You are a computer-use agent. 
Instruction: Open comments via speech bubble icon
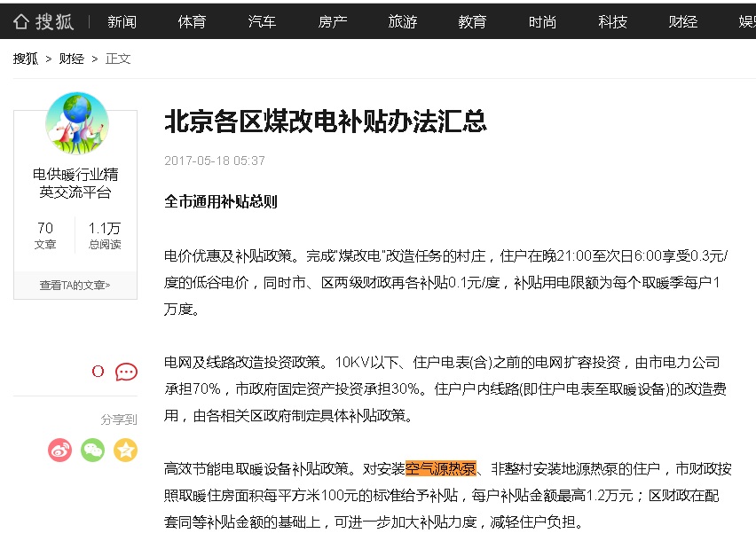point(126,372)
